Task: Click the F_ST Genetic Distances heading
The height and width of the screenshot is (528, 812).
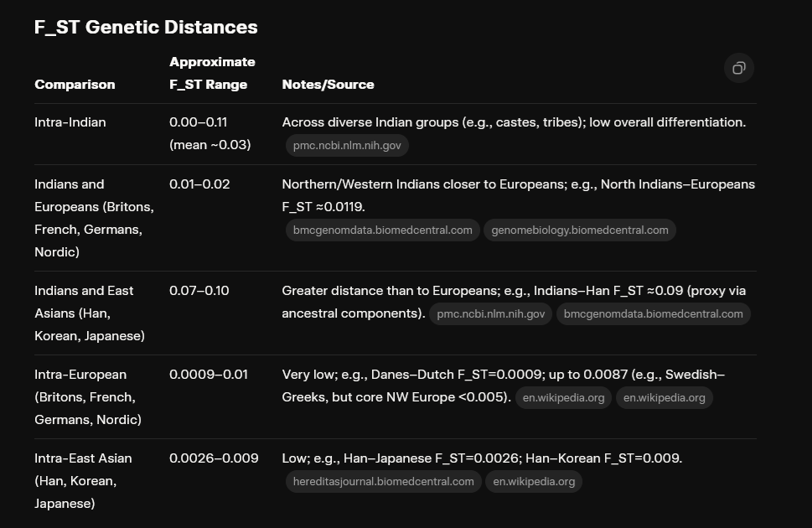Action: click(146, 27)
